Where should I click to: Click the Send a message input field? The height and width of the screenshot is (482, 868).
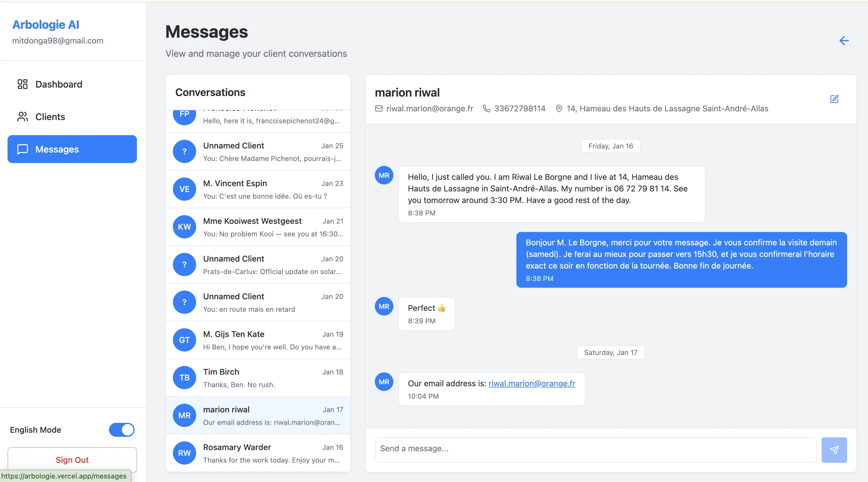pyautogui.click(x=595, y=449)
